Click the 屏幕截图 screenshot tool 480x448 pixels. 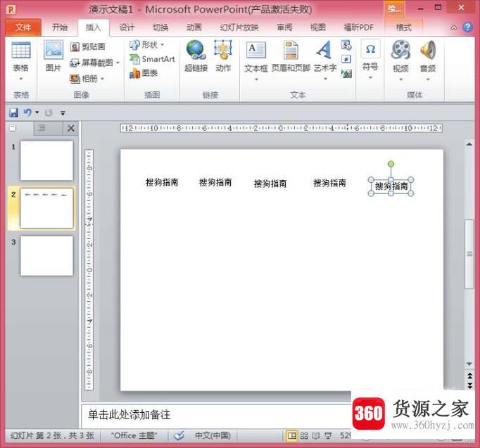91,63
